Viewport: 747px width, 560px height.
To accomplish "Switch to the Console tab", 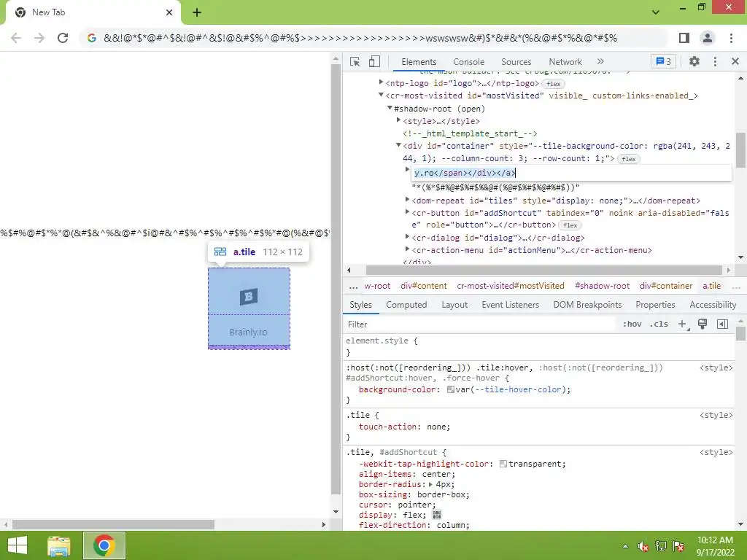I will coord(468,62).
